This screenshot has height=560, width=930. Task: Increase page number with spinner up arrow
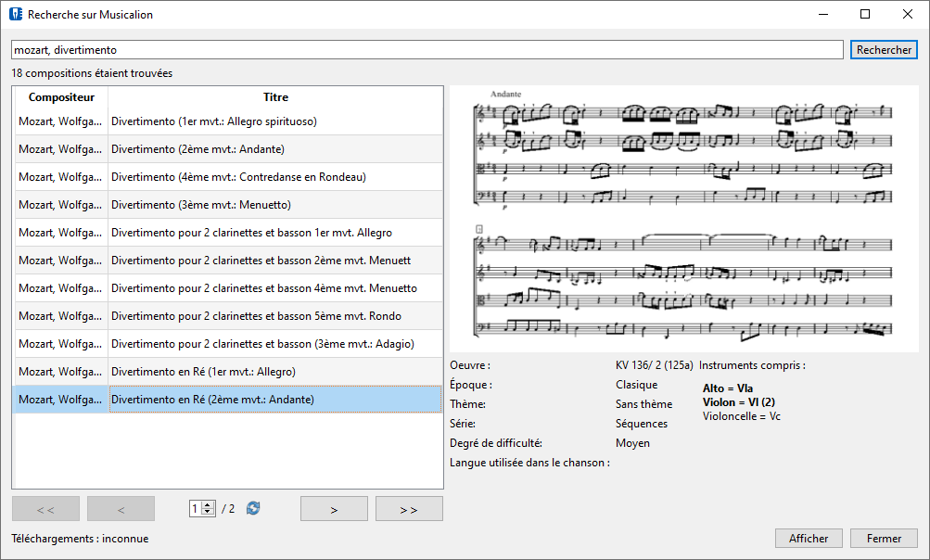click(208, 505)
